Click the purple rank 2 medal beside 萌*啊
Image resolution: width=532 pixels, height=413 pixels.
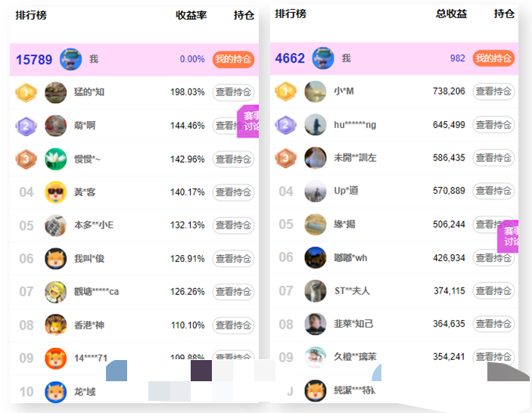26,126
